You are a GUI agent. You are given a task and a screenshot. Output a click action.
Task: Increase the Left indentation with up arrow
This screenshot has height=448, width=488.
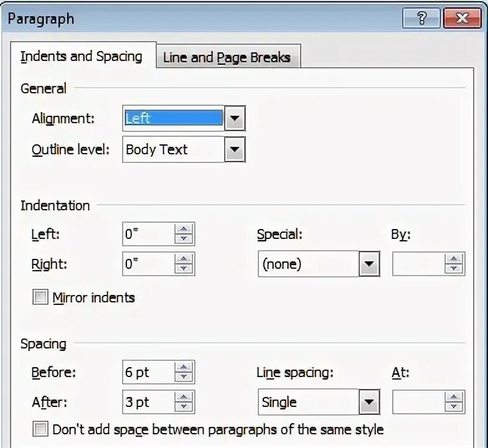[184, 229]
